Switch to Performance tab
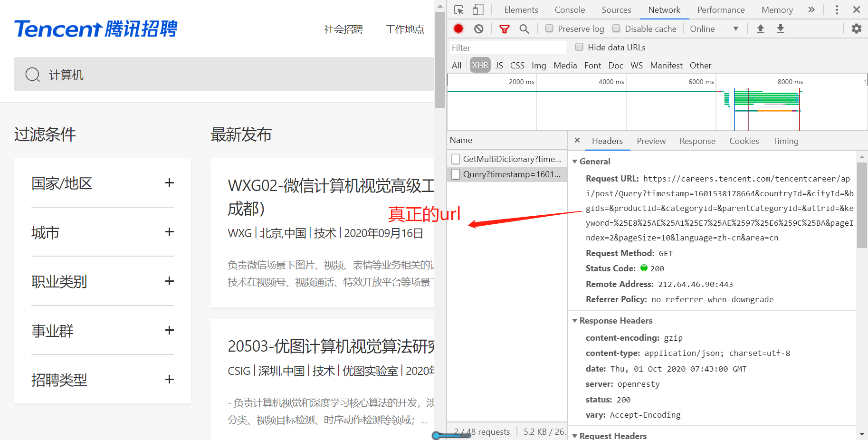Viewport: 868px width, 440px height. pyautogui.click(x=721, y=10)
